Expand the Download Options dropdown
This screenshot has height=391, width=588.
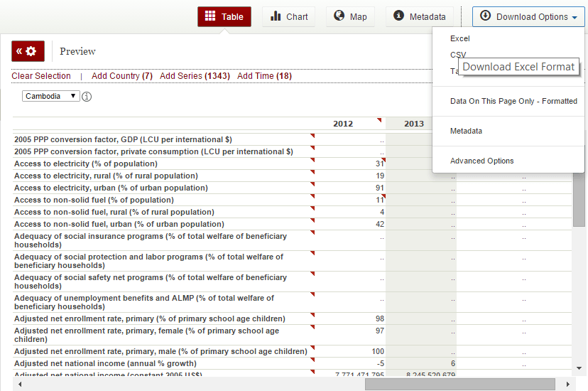pos(528,16)
